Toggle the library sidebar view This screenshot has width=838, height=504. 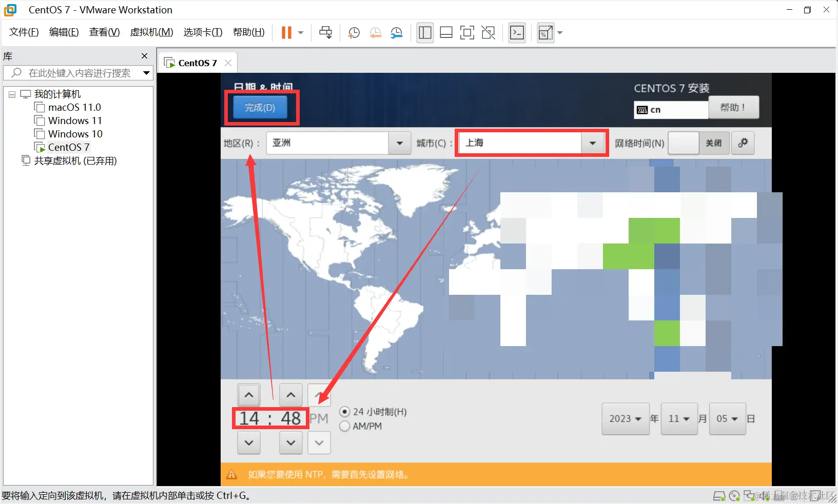pos(425,33)
